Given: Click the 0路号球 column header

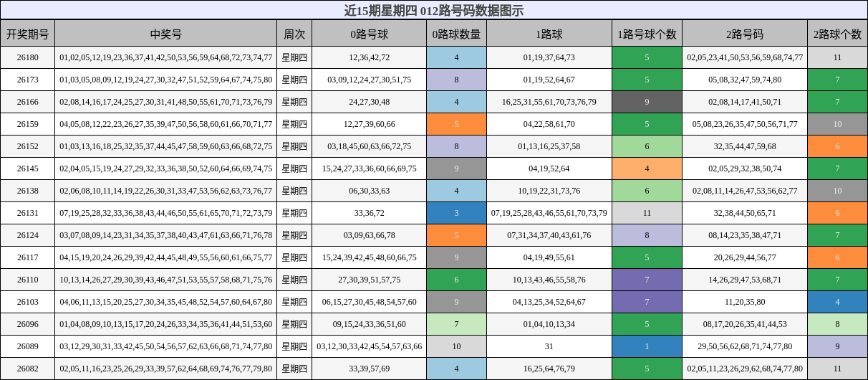Looking at the screenshot, I should tap(370, 34).
